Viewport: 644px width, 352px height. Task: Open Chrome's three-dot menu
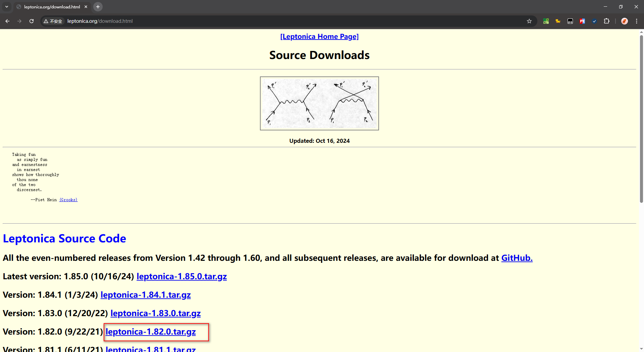(x=637, y=21)
